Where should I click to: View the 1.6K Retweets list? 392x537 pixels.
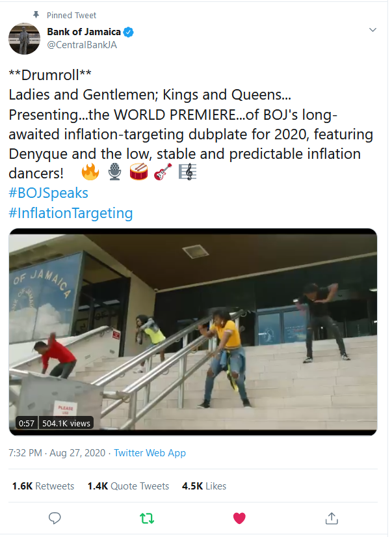[x=42, y=486]
